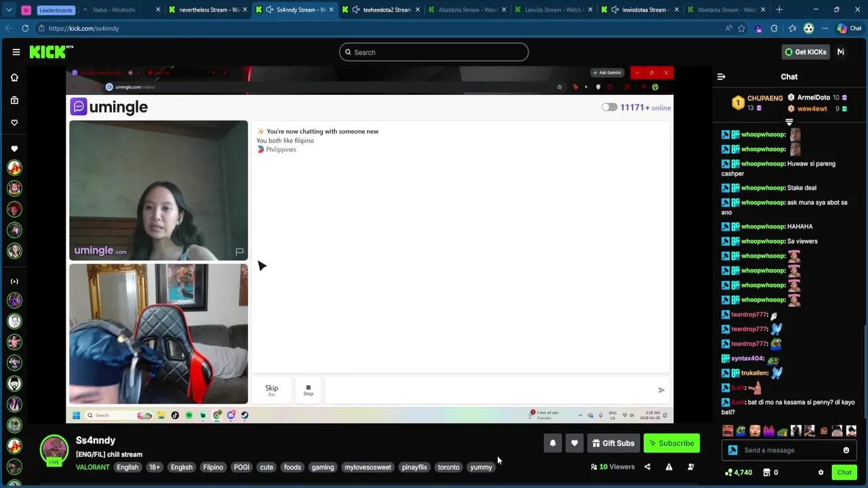Viewport: 868px width, 488px height.
Task: Click the gaming tag
Action: tap(323, 467)
